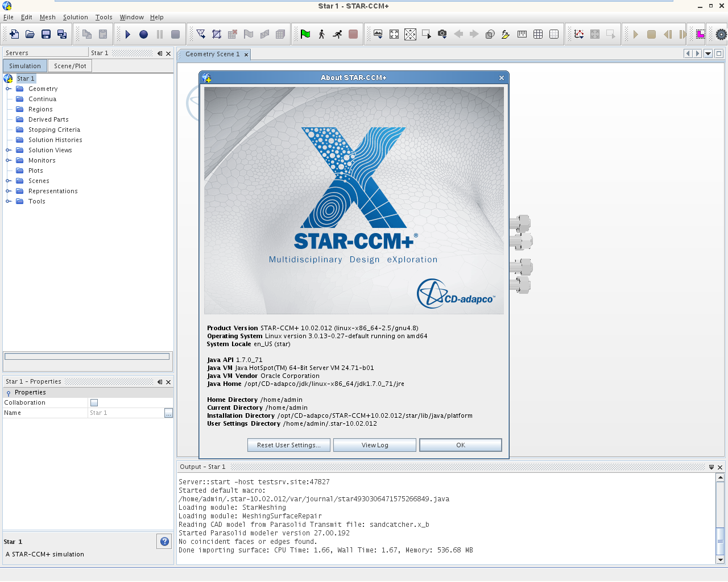Viewport: 728px width, 582px height.
Task: Run the simulation with running man icon
Action: [337, 34]
